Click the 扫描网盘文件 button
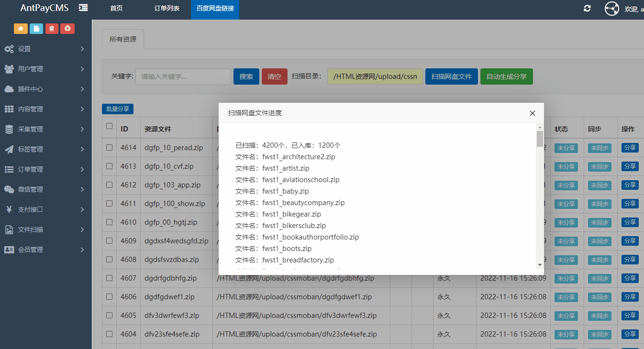Viewport: 644px width, 349px height. click(x=451, y=76)
